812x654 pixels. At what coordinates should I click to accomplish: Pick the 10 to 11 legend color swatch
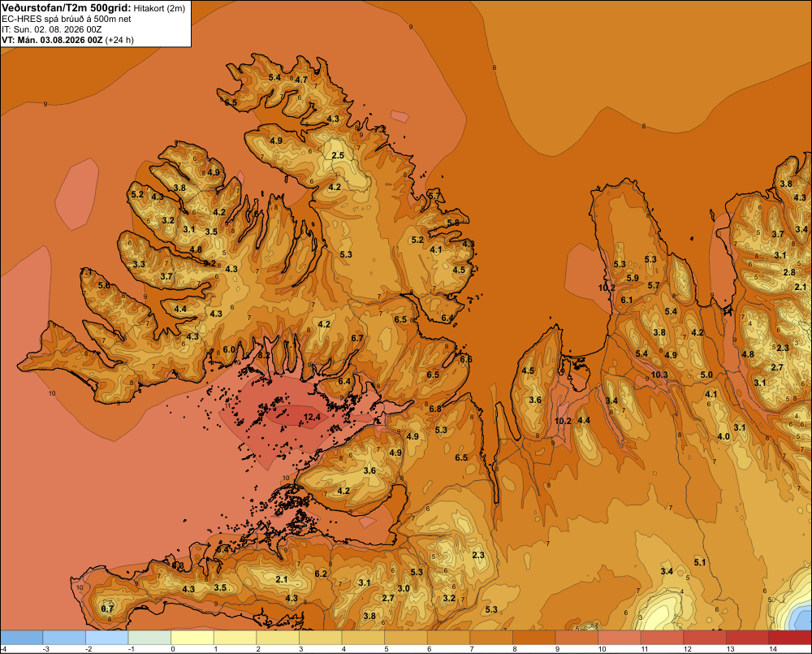coord(620,638)
